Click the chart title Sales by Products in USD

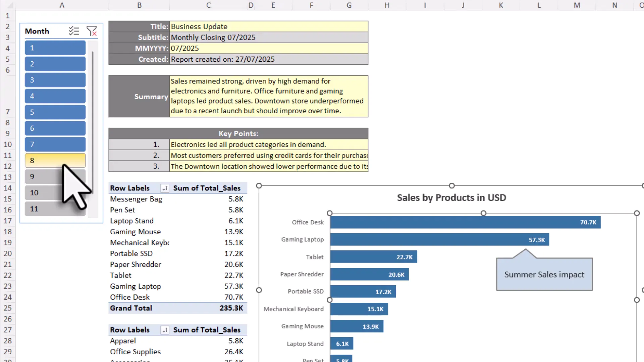coord(451,198)
